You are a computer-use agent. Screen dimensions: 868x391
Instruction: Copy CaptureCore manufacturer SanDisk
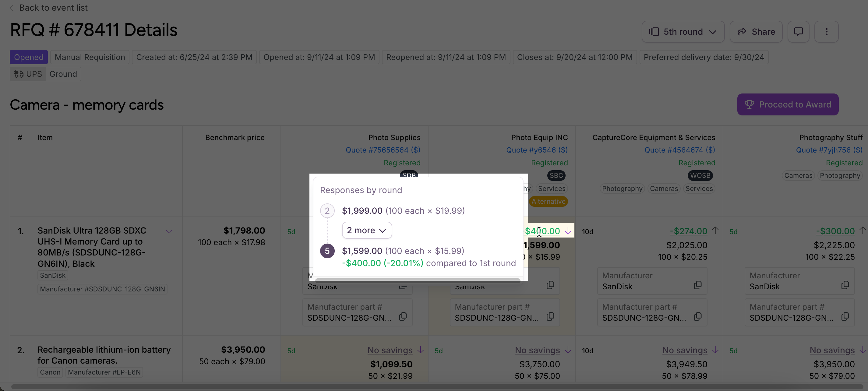697,285
